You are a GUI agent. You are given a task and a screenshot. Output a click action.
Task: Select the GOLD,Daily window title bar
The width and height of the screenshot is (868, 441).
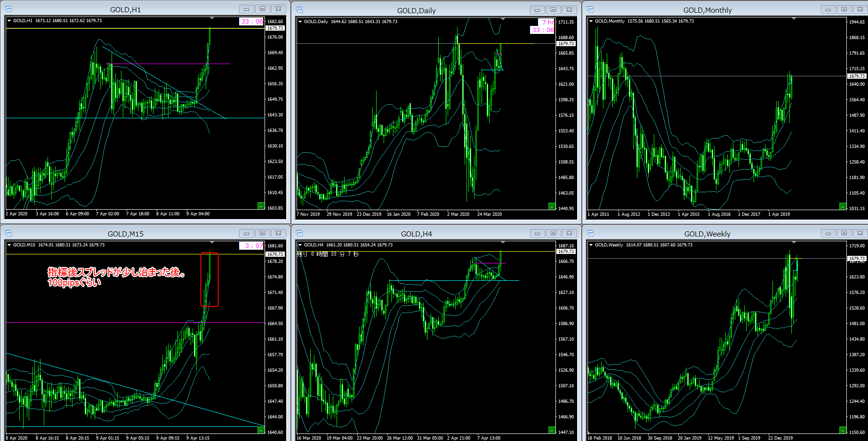coord(416,10)
